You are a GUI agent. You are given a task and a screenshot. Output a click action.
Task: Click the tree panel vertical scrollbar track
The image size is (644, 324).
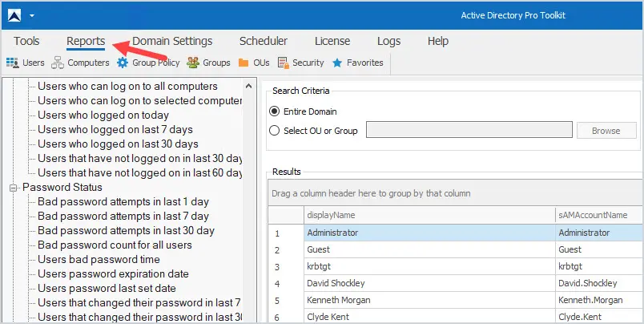[248, 205]
